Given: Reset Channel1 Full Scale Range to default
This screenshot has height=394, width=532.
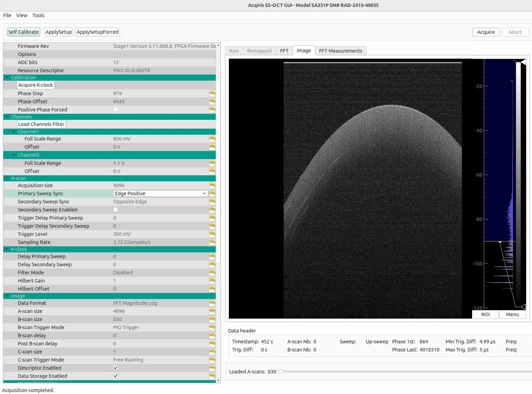Looking at the screenshot, I should coord(212,138).
